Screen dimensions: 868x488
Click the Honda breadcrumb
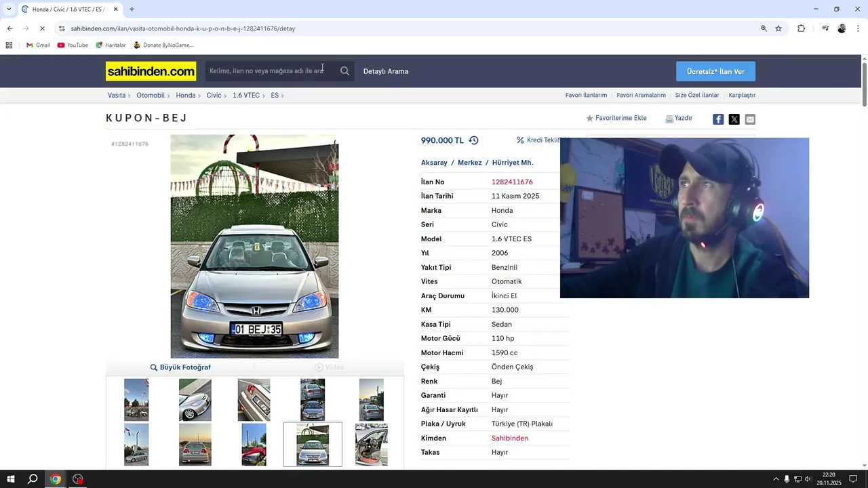(186, 96)
